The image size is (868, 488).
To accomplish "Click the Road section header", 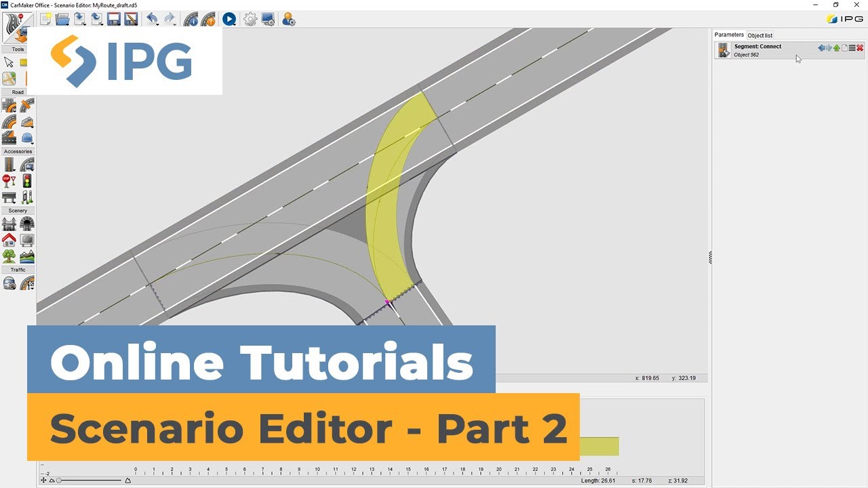I will (18, 92).
